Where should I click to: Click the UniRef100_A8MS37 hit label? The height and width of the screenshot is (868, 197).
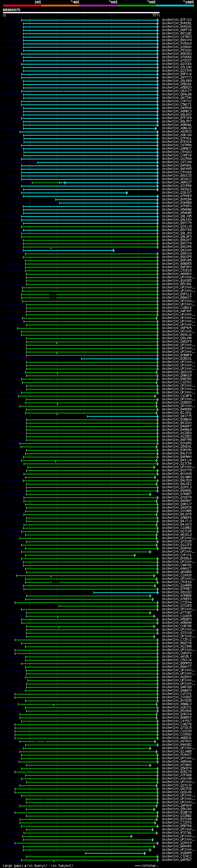point(176,182)
